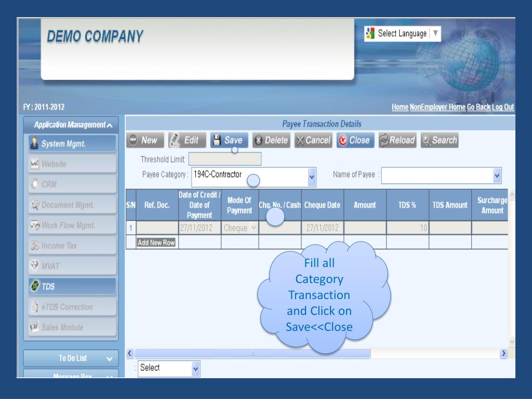Click the horizontal scrollbar thumb

click(252, 353)
